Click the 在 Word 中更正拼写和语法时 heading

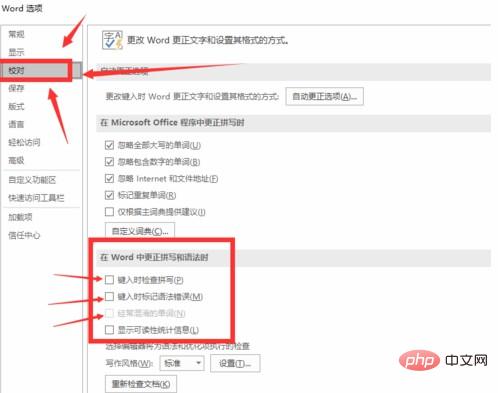pyautogui.click(x=154, y=257)
